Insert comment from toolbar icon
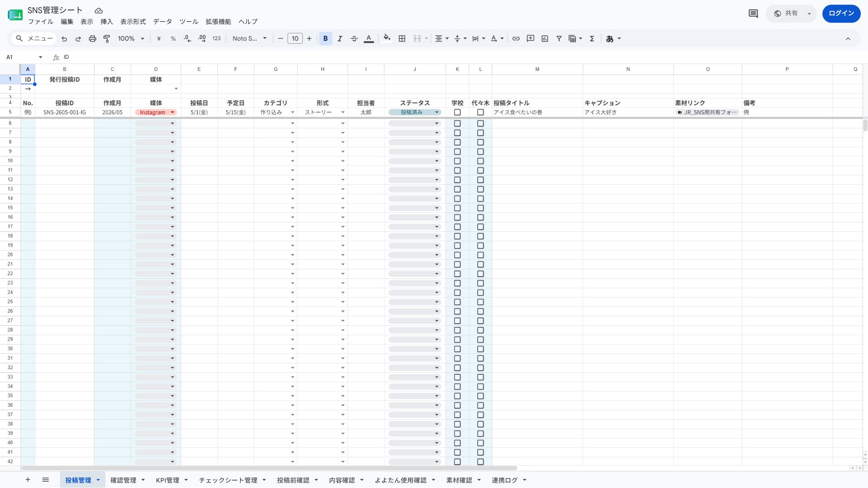The height and width of the screenshot is (488, 868). point(531,39)
